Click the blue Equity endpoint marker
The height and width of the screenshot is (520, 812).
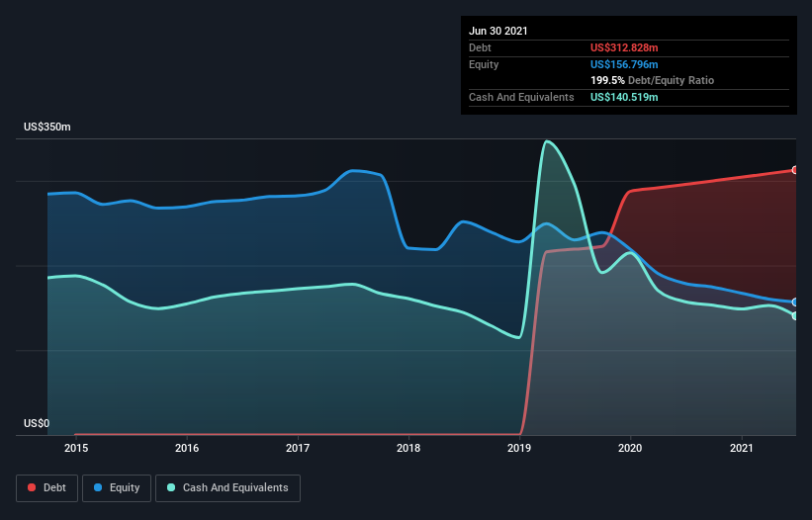(795, 303)
